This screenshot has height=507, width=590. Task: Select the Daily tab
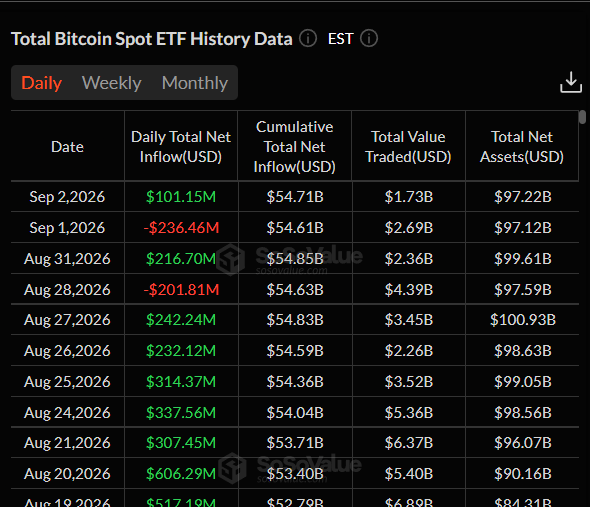click(41, 83)
